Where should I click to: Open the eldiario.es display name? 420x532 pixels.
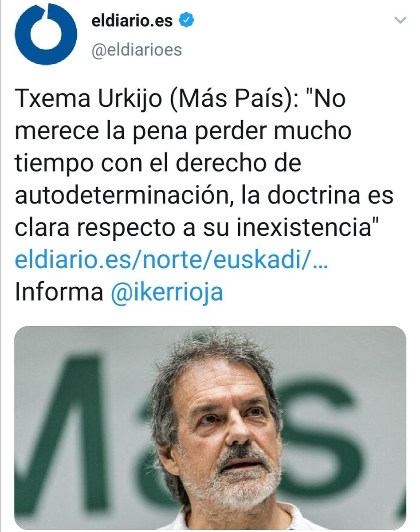tap(132, 21)
